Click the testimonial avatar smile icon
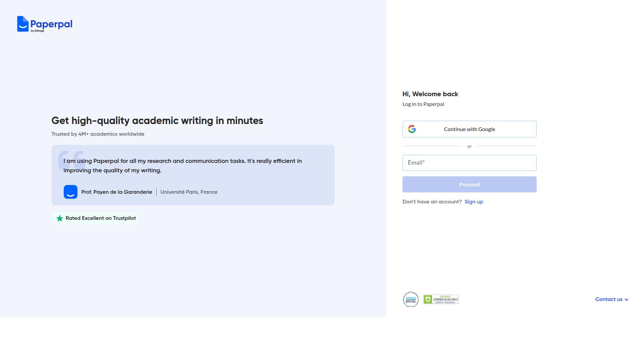Viewport: 644px width, 362px height. point(70,192)
